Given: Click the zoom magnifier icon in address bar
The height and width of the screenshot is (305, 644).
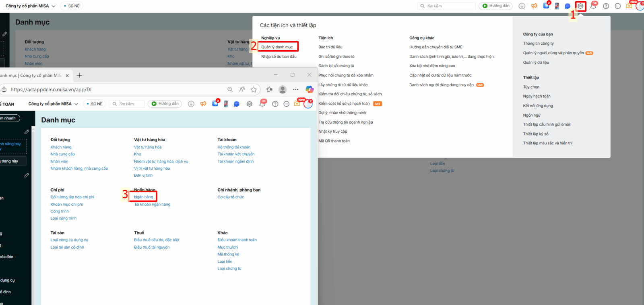Looking at the screenshot, I should (230, 89).
